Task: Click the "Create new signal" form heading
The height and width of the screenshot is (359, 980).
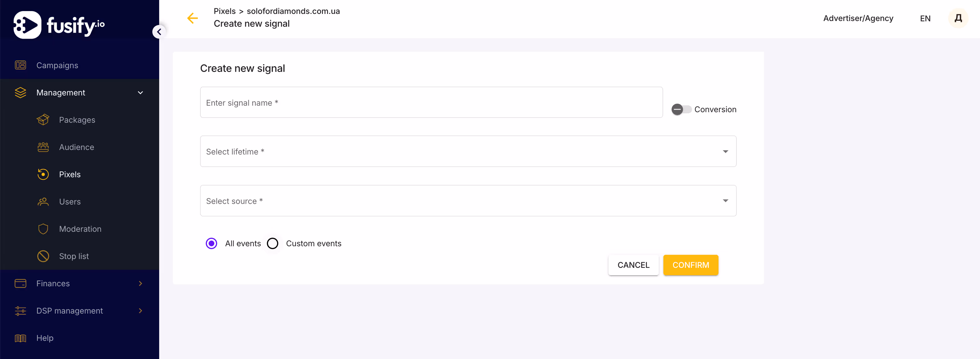Action: coord(242,68)
